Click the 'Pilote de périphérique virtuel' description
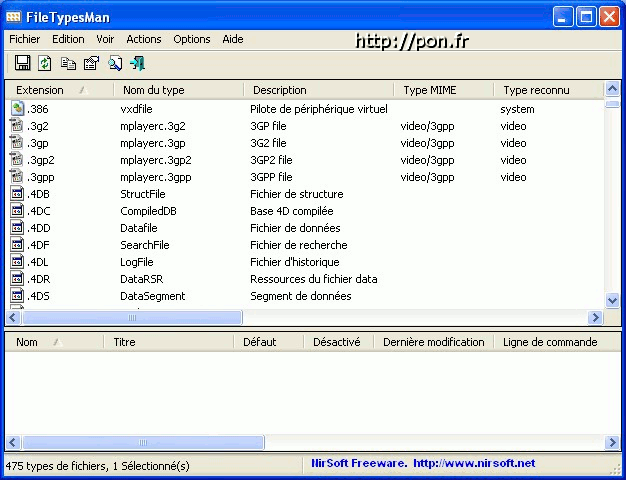The height and width of the screenshot is (480, 626). 319,109
